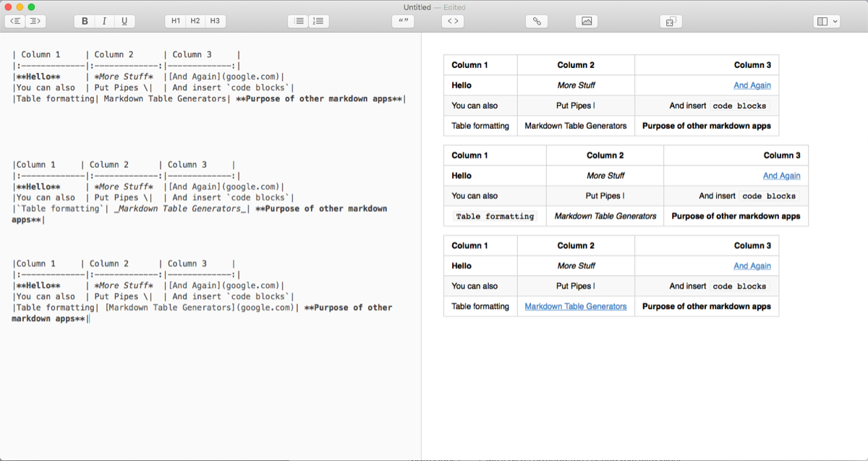
Task: Open the editor layout dropdown
Action: point(827,21)
